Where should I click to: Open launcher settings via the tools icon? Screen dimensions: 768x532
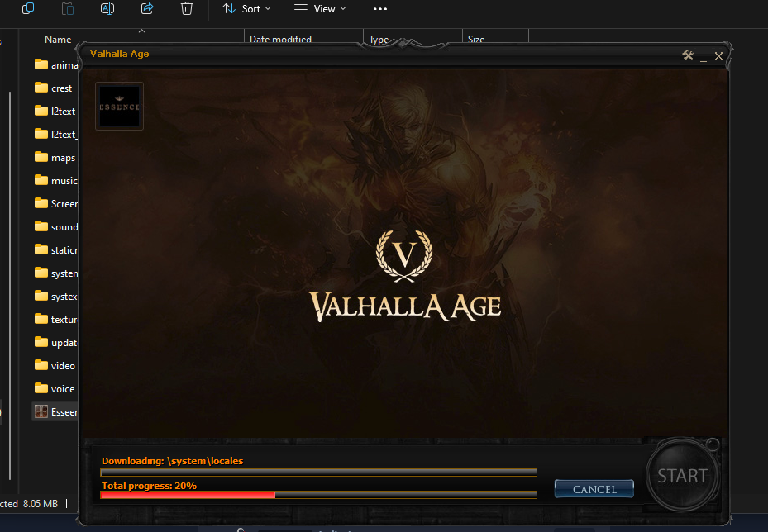[x=688, y=55]
